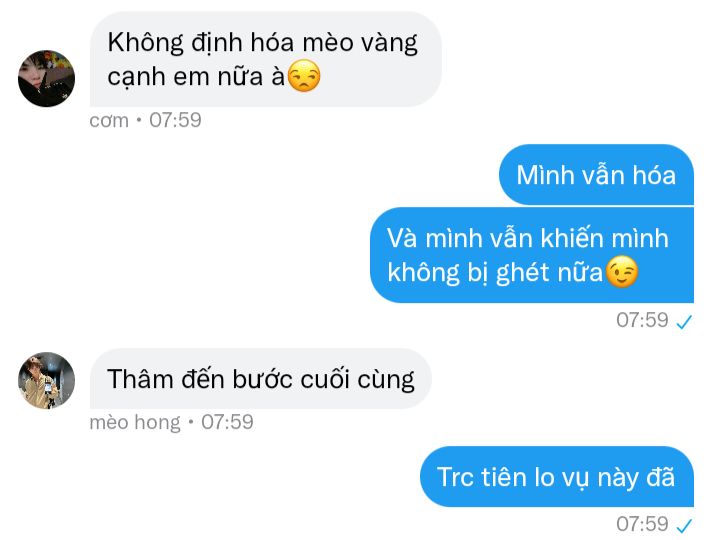
Task: Open cơm's profile avatar
Action: pyautogui.click(x=46, y=79)
